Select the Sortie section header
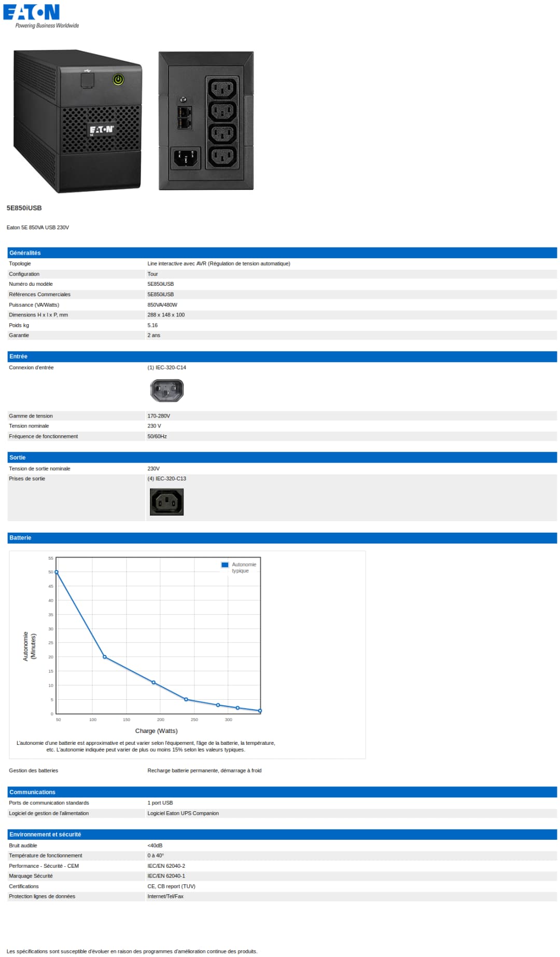This screenshot has width=560, height=957. (x=282, y=457)
